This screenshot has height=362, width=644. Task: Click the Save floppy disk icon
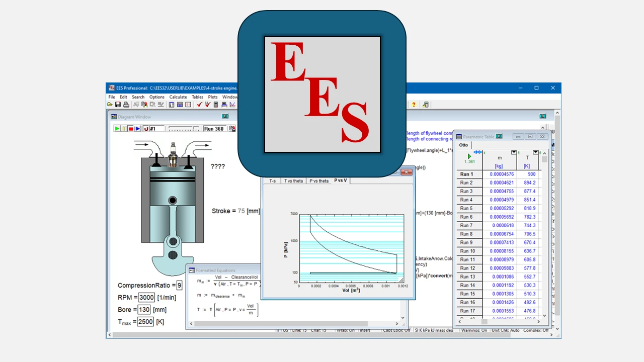pos(118,105)
